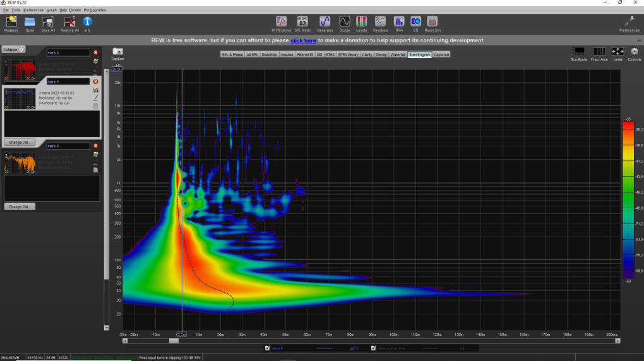Open the Pro Upgrades menu
Viewport: 644px width, 361px height.
pyautogui.click(x=95, y=10)
